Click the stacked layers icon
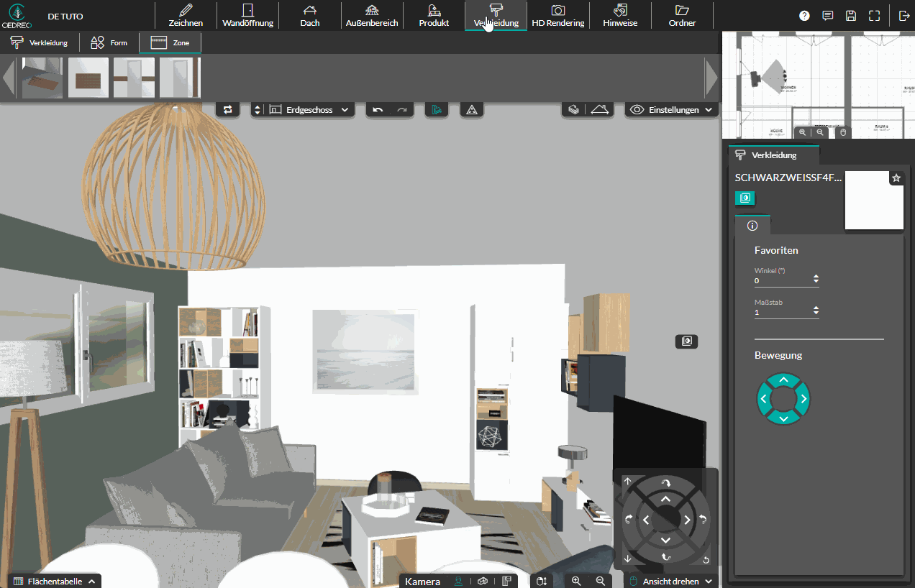915x588 pixels. click(x=573, y=110)
